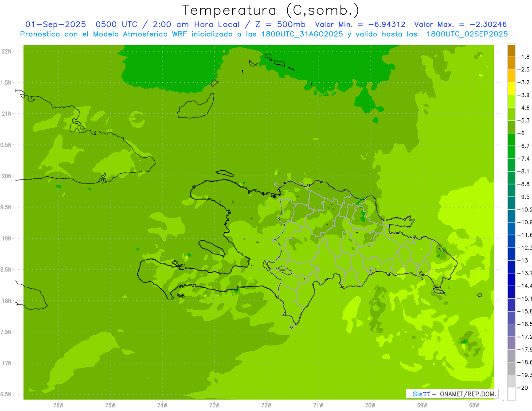Click the '-13' colorbar value
This screenshot has width=532, height=411.
522,260
